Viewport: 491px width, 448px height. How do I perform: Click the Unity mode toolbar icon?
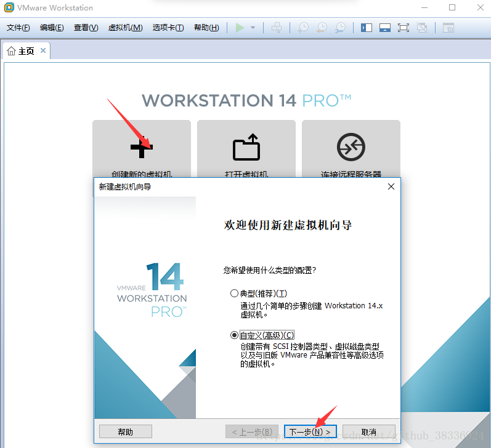(x=422, y=28)
